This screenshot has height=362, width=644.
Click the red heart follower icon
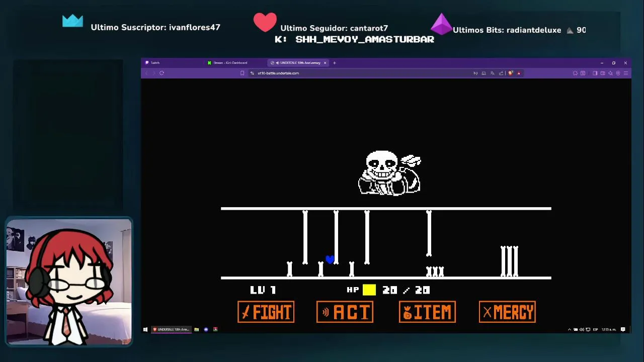[265, 23]
